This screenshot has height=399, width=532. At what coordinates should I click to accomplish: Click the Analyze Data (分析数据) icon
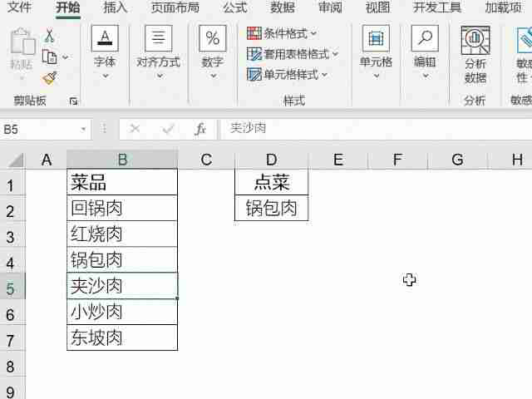[475, 41]
